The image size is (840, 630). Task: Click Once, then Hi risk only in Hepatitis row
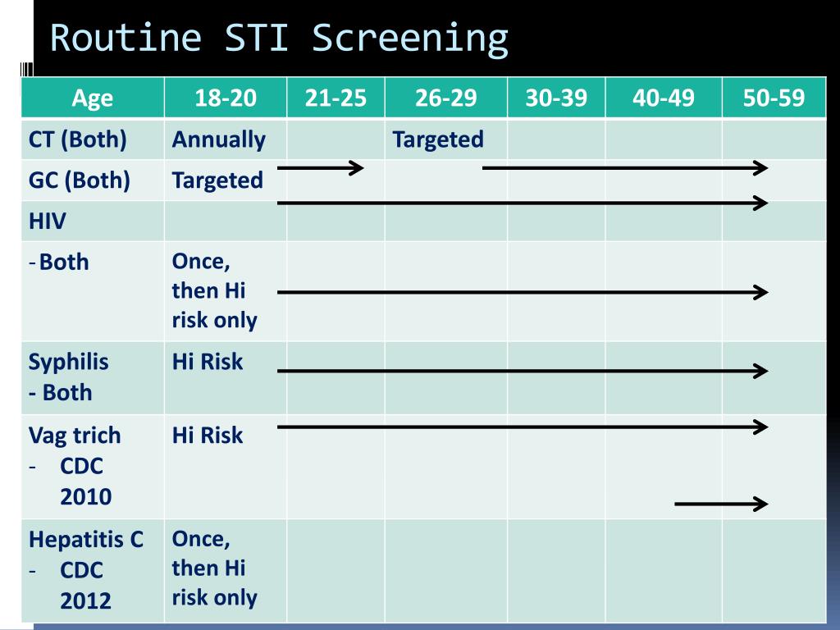coord(214,568)
